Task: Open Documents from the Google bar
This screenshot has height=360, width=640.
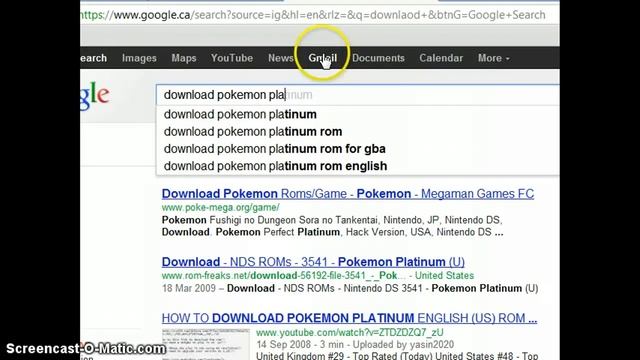Action: coord(378,58)
